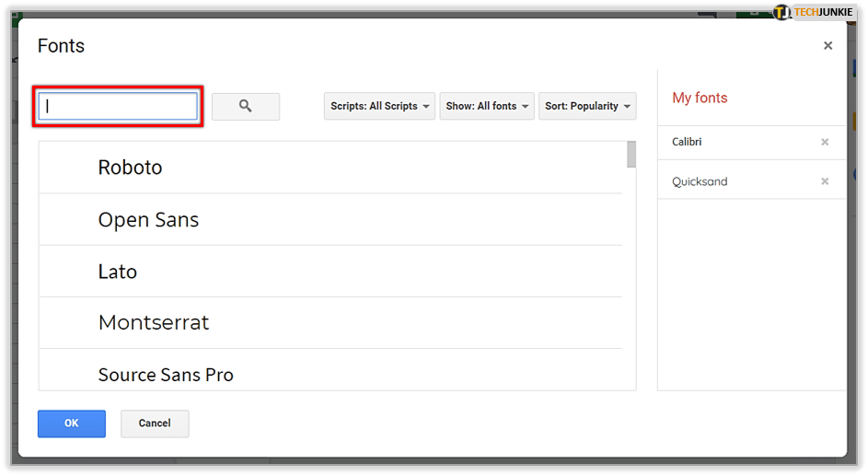Select Quicksand in My fonts

(700, 181)
